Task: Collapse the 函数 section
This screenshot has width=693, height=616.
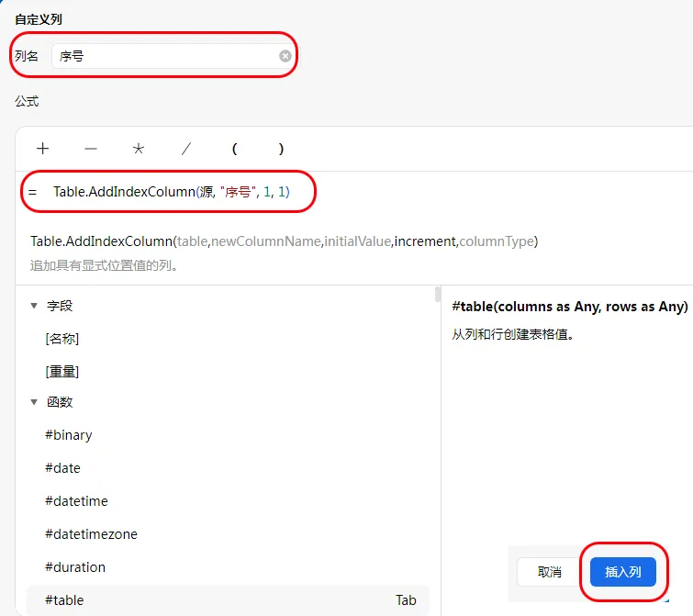Action: click(34, 402)
